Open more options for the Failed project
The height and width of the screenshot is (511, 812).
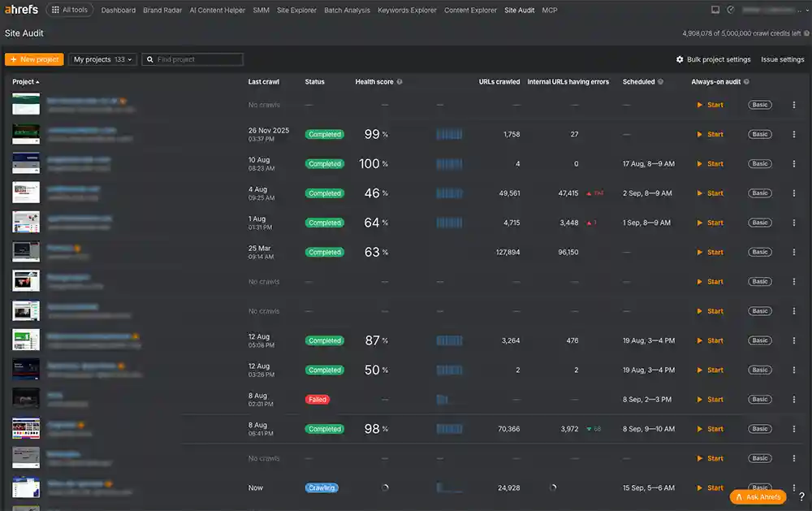794,400
